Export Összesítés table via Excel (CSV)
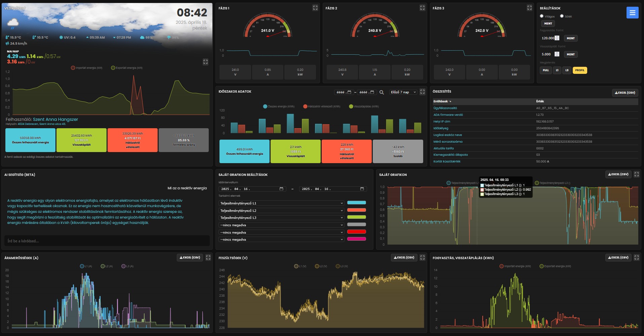The width and height of the screenshot is (644, 336). tap(625, 93)
